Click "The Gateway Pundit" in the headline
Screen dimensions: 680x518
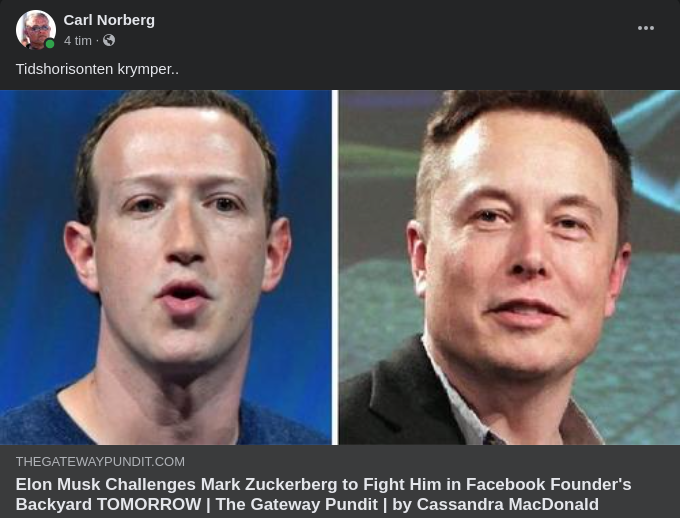pos(297,505)
